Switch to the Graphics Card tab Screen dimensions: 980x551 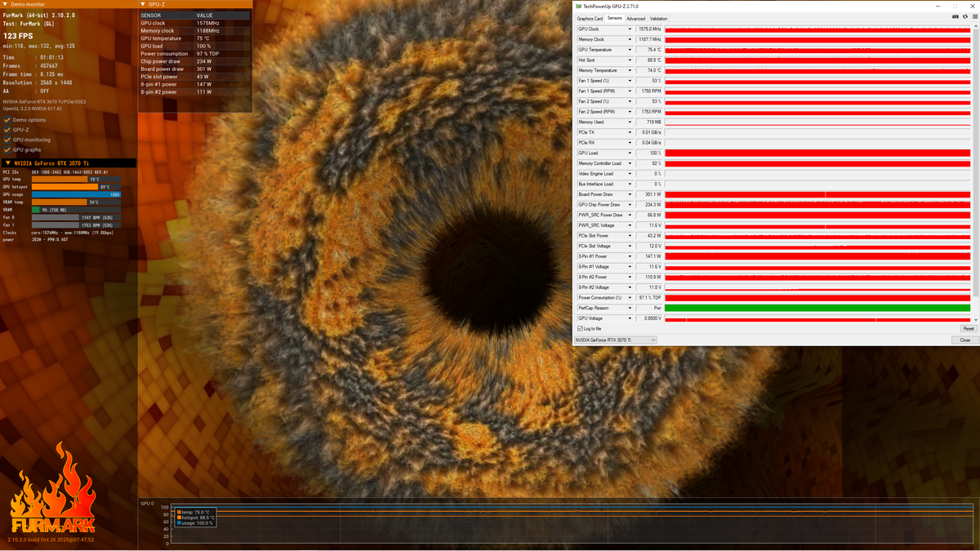point(590,18)
